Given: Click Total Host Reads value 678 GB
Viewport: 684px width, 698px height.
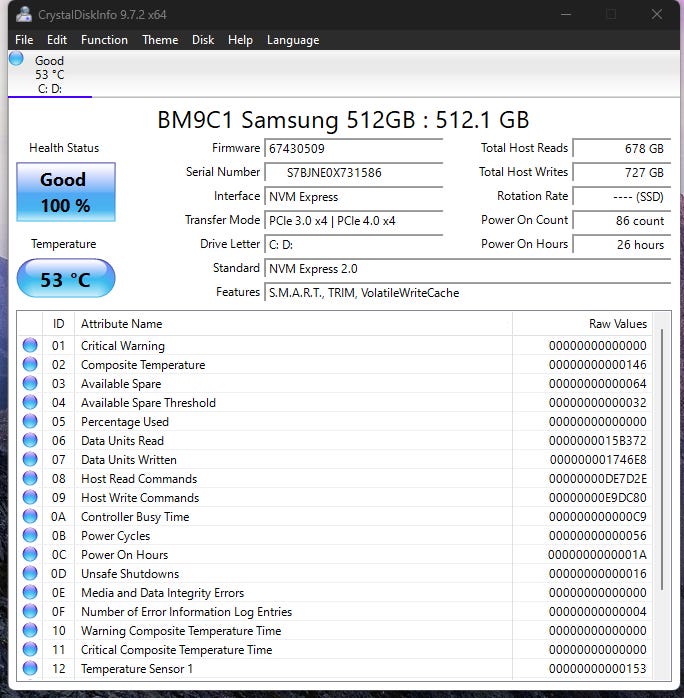Looking at the screenshot, I should (621, 148).
